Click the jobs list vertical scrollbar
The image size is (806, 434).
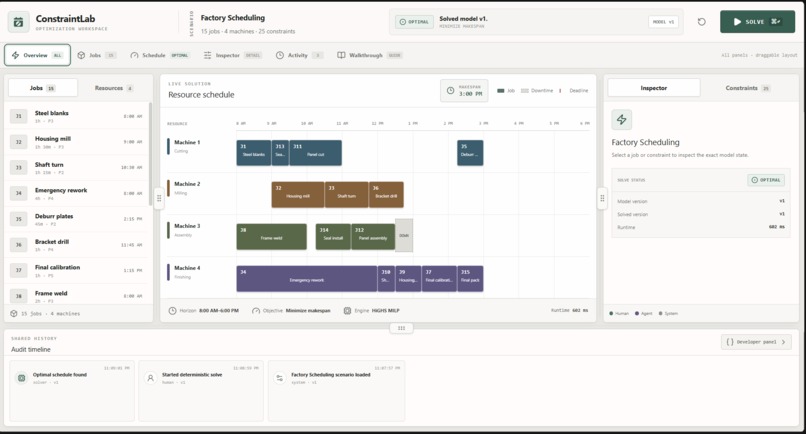pyautogui.click(x=150, y=154)
